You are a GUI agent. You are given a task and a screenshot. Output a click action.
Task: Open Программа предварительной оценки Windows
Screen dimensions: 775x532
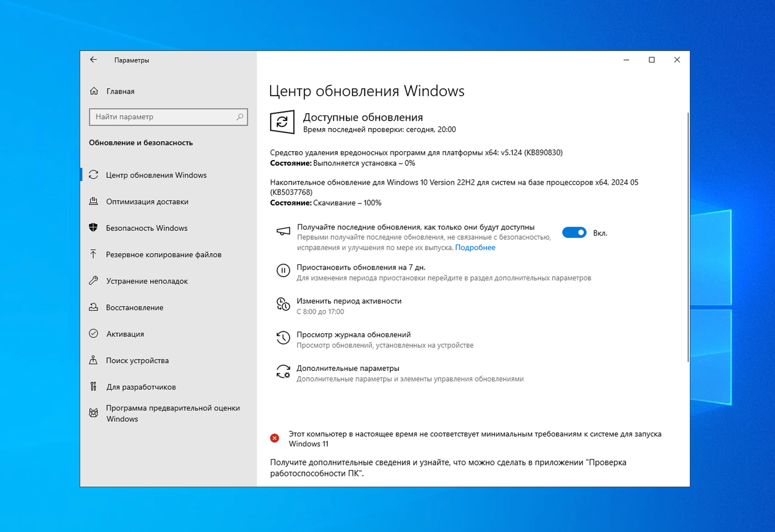point(173,413)
